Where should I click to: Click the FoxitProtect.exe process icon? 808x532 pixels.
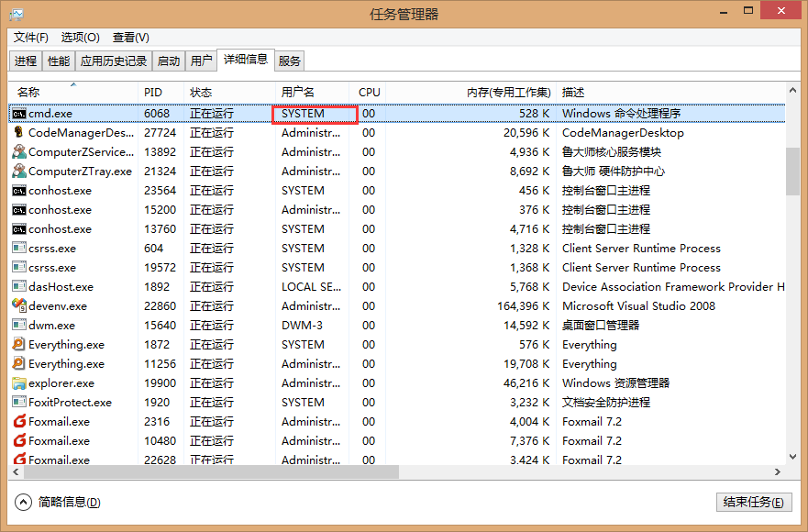click(19, 402)
